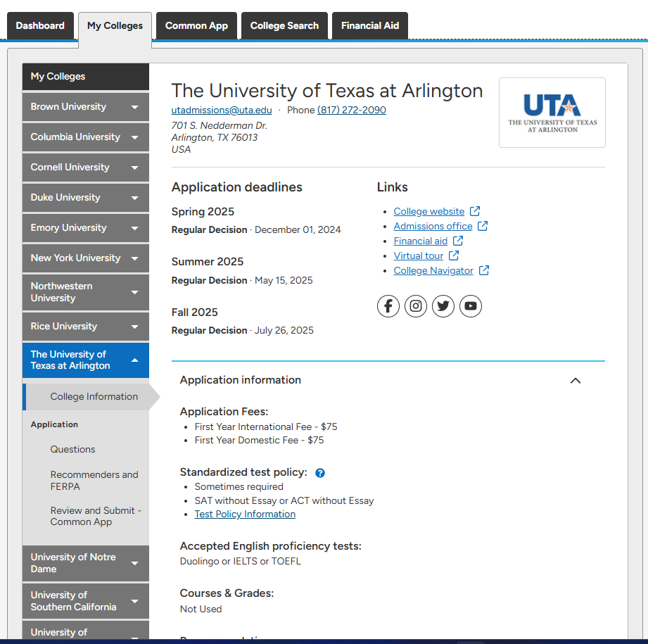Open UTA's Facebook page icon

[388, 306]
